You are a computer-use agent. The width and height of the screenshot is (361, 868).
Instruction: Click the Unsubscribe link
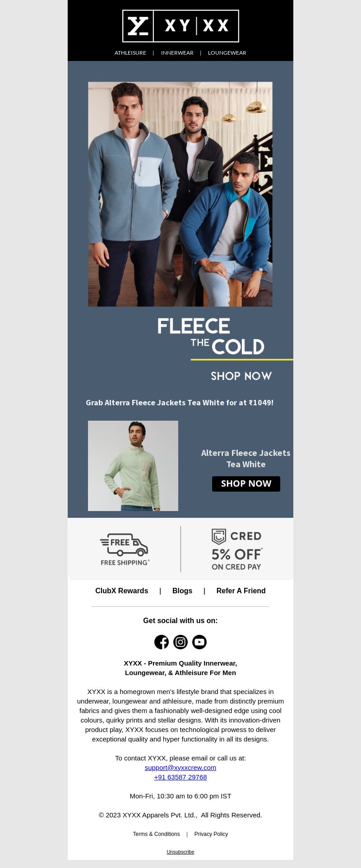click(180, 852)
